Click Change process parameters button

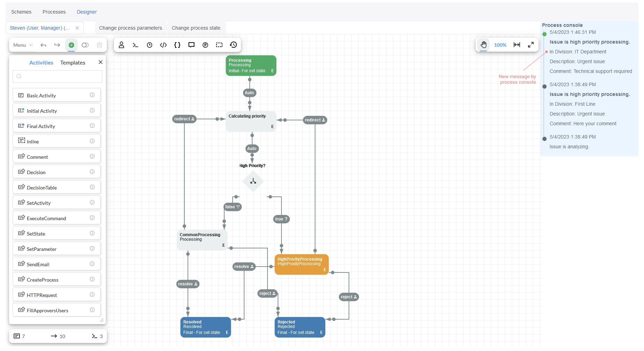[x=131, y=28]
